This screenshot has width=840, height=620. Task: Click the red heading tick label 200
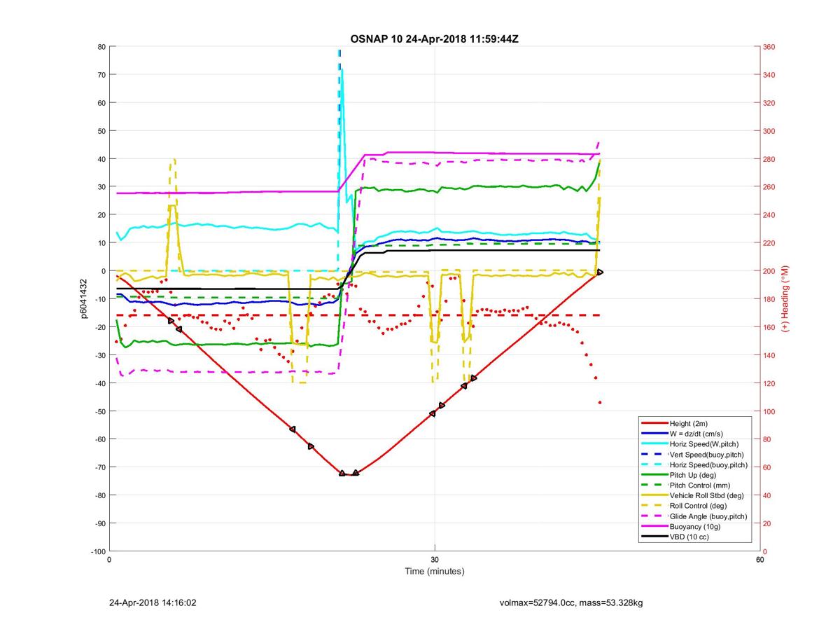coord(770,271)
